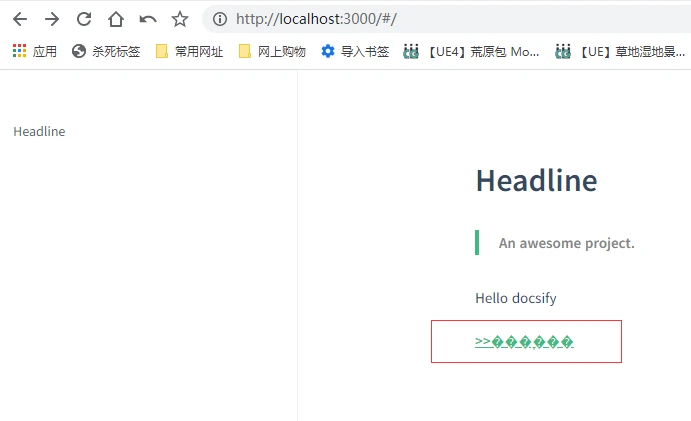Image resolution: width=691 pixels, height=421 pixels.
Task: Bookmark this page with the star icon
Action: tap(180, 19)
